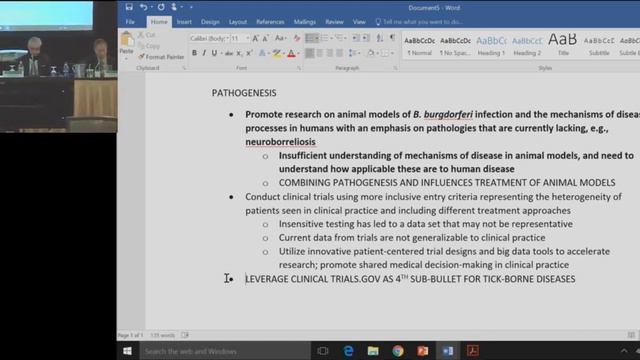The height and width of the screenshot is (360, 640).
Task: Switch to the View ribbon tab
Action: [x=359, y=22]
